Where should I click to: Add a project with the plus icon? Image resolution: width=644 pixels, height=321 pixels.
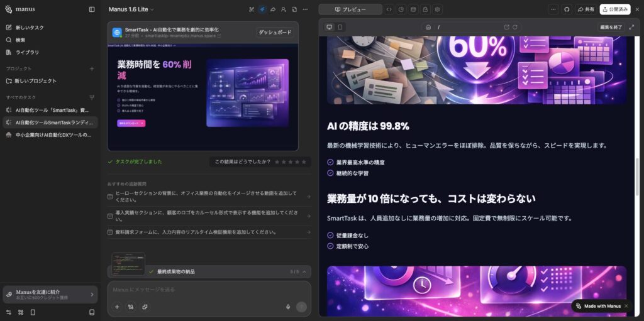[92, 68]
